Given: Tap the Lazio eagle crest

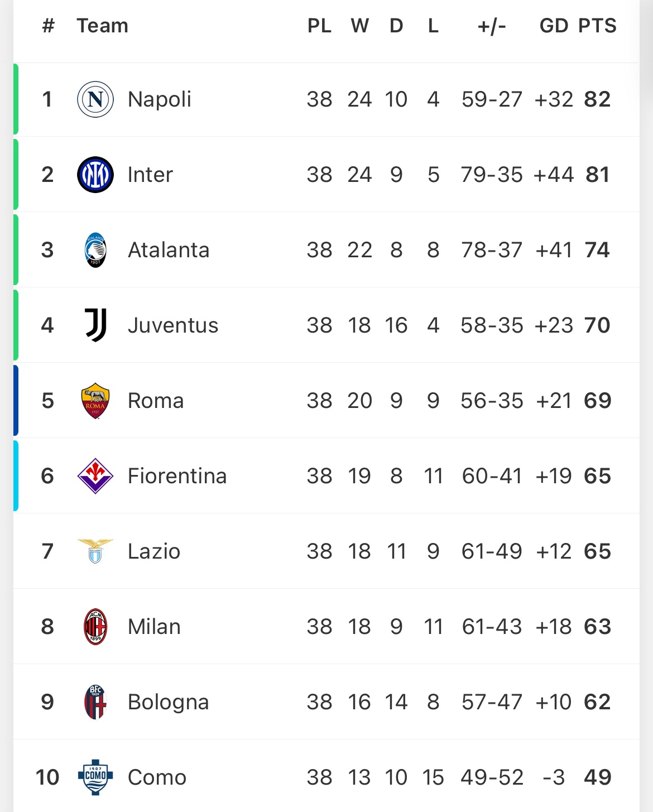Looking at the screenshot, I should (x=95, y=551).
